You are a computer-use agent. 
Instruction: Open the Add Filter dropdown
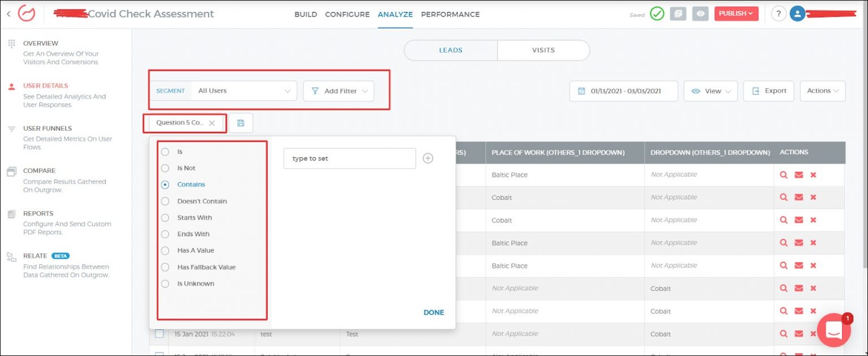tap(338, 91)
